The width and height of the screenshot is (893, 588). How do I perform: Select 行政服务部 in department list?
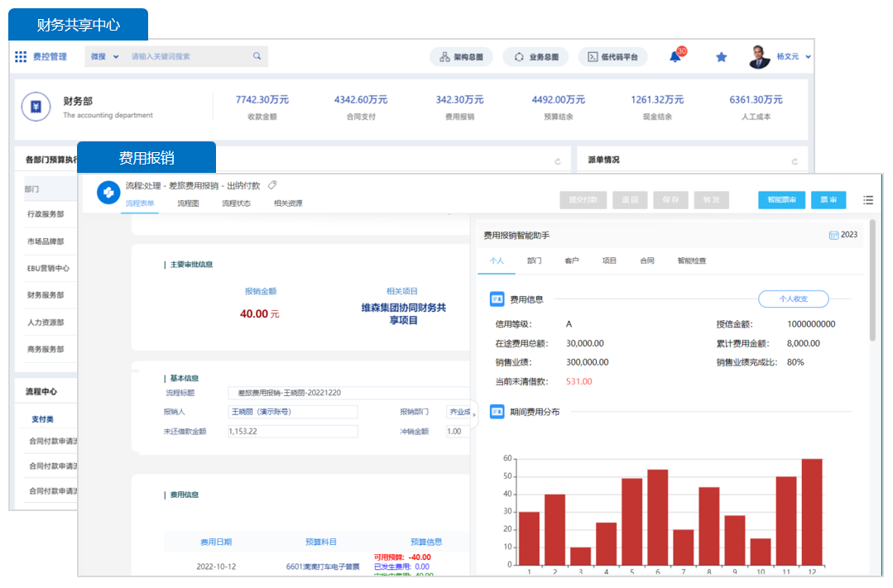[46, 214]
